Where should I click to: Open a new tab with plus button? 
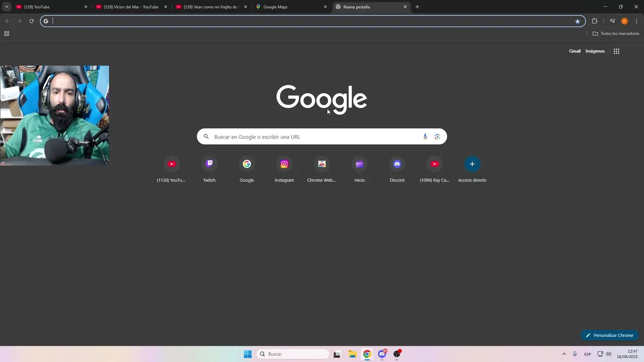click(417, 7)
